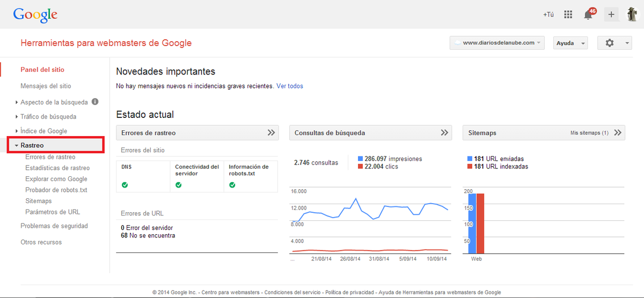644x298 pixels.
Task: Open the settings gear menu
Action: tap(614, 43)
